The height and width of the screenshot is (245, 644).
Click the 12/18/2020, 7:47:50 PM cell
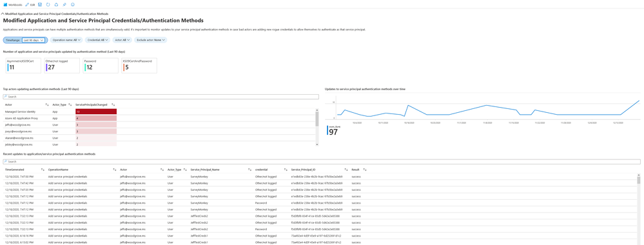coord(19,177)
